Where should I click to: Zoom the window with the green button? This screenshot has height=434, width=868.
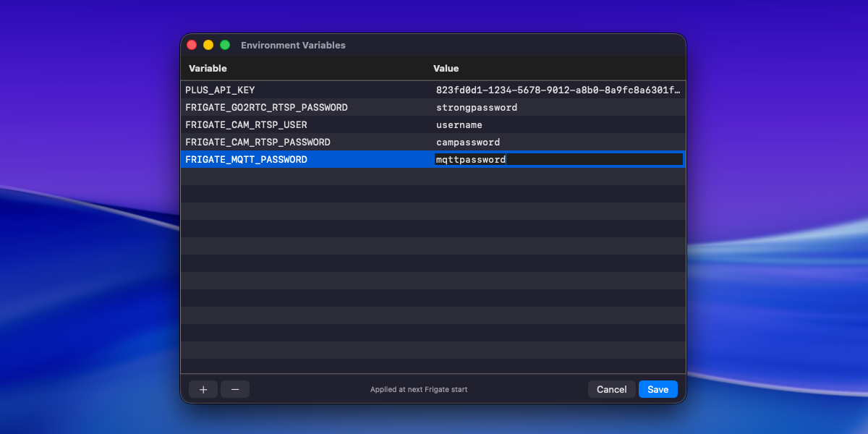[225, 45]
